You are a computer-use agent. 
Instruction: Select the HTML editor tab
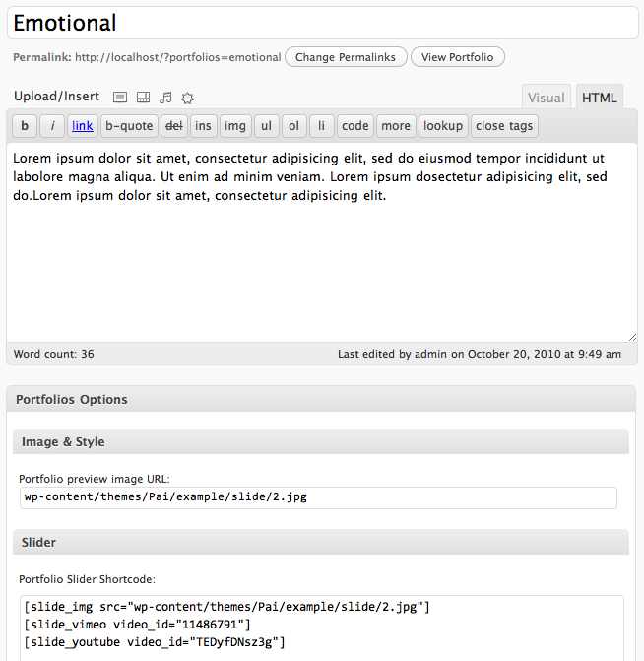[599, 98]
